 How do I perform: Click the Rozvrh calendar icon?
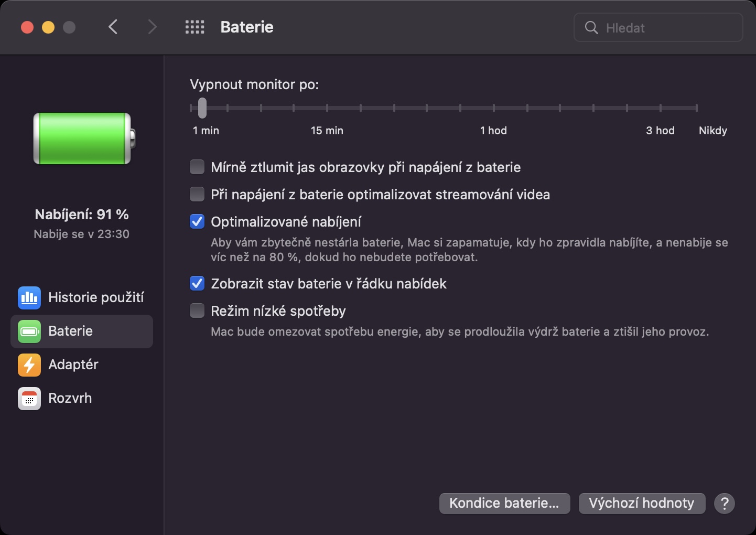coord(29,399)
